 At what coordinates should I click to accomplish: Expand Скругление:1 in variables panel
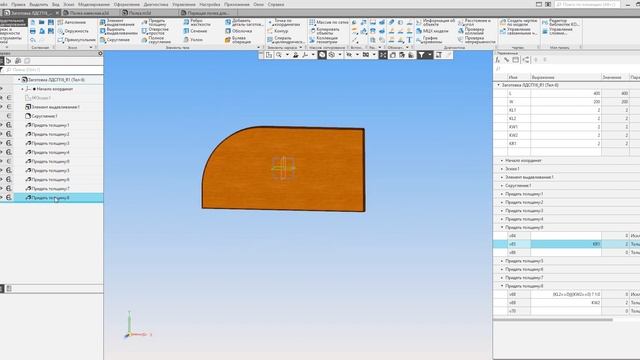point(502,186)
